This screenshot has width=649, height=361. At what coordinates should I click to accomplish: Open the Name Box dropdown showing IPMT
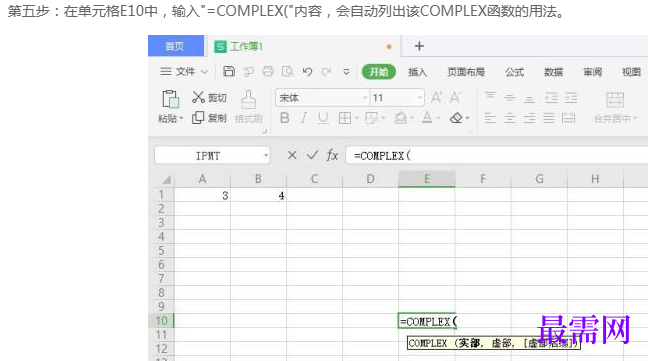266,156
